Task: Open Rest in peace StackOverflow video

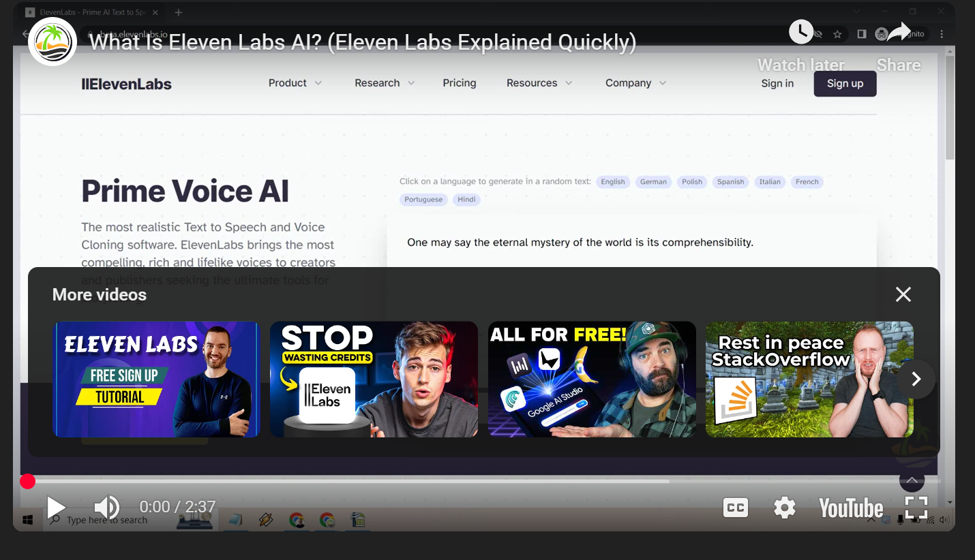Action: [x=809, y=379]
